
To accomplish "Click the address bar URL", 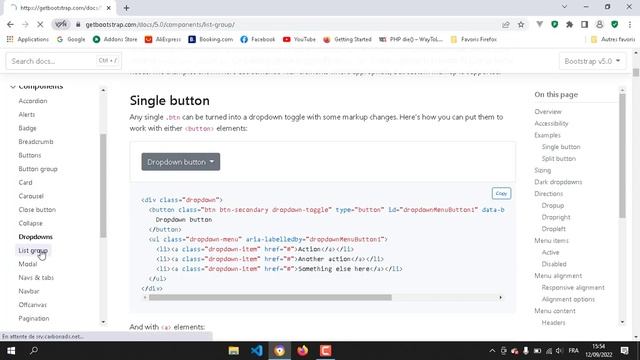I will [x=160, y=24].
